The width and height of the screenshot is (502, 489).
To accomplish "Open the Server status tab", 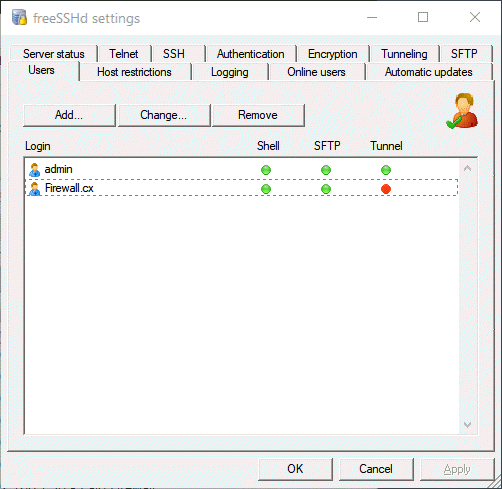I will pyautogui.click(x=54, y=54).
